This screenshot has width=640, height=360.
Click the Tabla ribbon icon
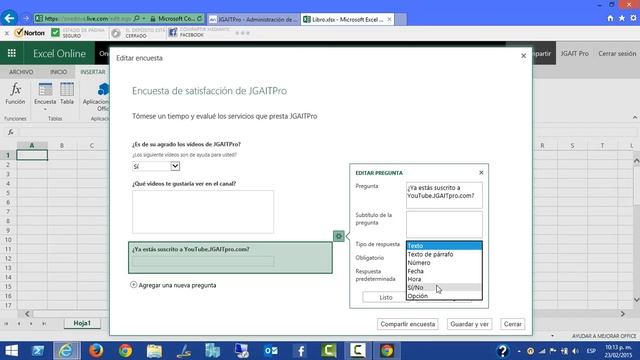(x=67, y=89)
